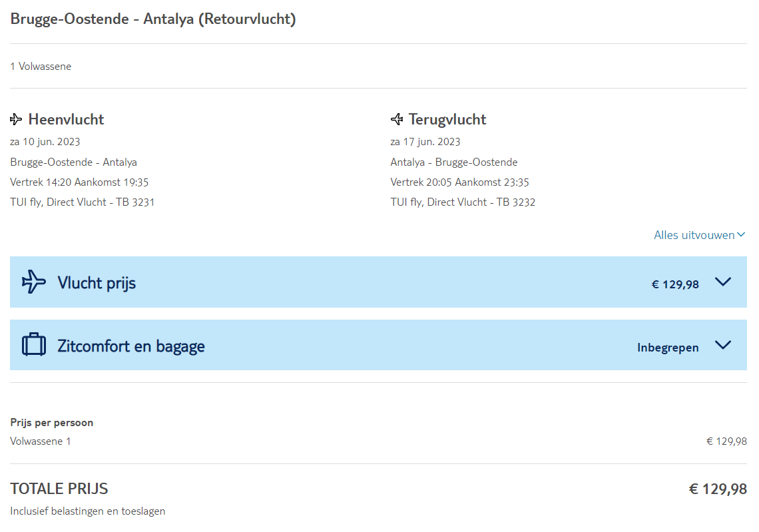Click the Inbegrepen label in baggage bar

[x=668, y=348]
